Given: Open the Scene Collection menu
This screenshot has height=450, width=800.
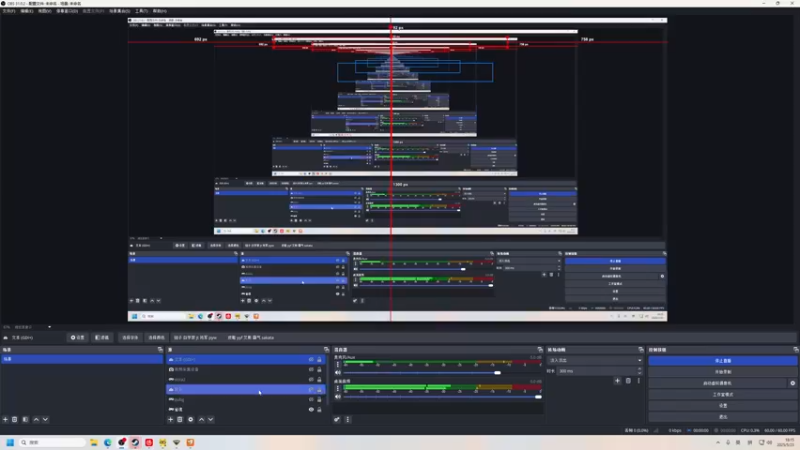Looking at the screenshot, I should pyautogui.click(x=119, y=11).
